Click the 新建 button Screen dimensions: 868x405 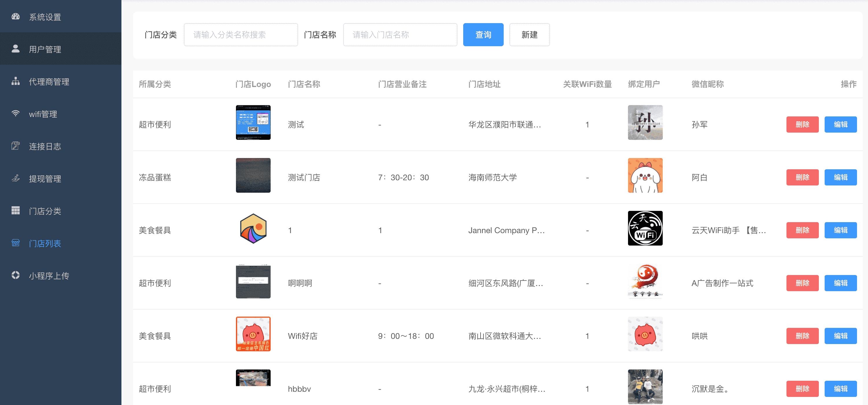(x=529, y=35)
